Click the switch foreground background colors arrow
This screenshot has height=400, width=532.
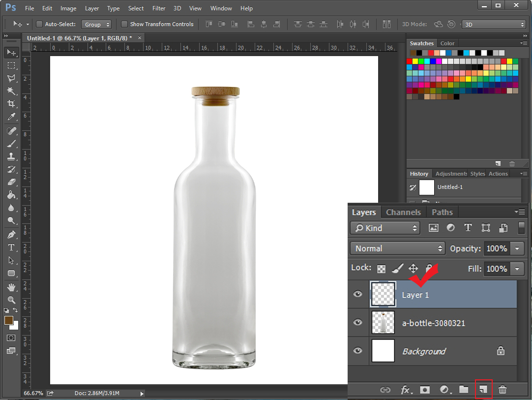click(x=15, y=310)
